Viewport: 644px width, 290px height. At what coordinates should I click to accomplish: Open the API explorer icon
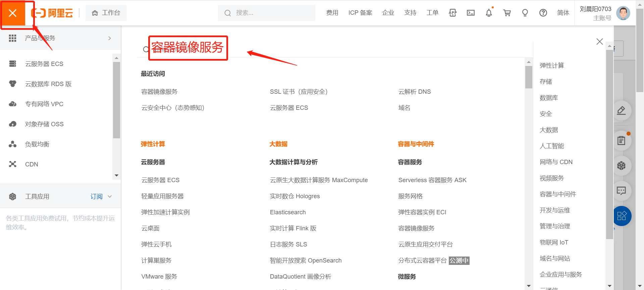click(x=452, y=13)
